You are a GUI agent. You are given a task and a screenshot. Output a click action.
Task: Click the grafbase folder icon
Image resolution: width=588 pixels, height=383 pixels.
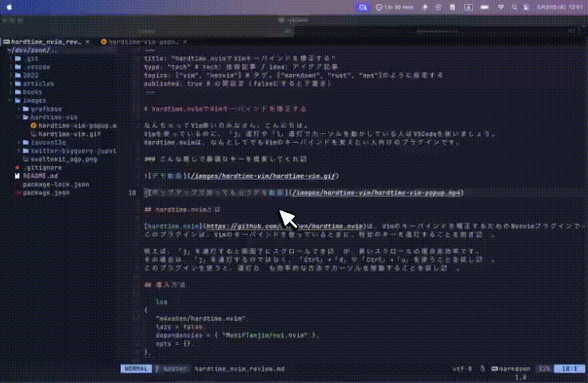(x=26, y=109)
